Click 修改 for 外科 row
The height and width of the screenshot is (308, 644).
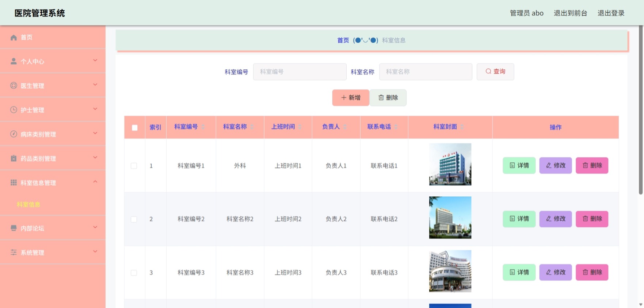coord(556,165)
